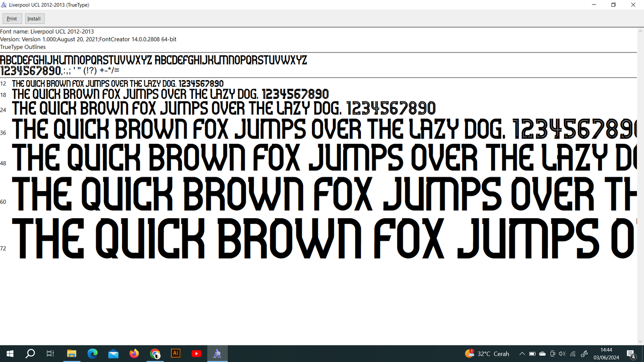Open Adobe Illustrator from the taskbar

[x=175, y=354]
